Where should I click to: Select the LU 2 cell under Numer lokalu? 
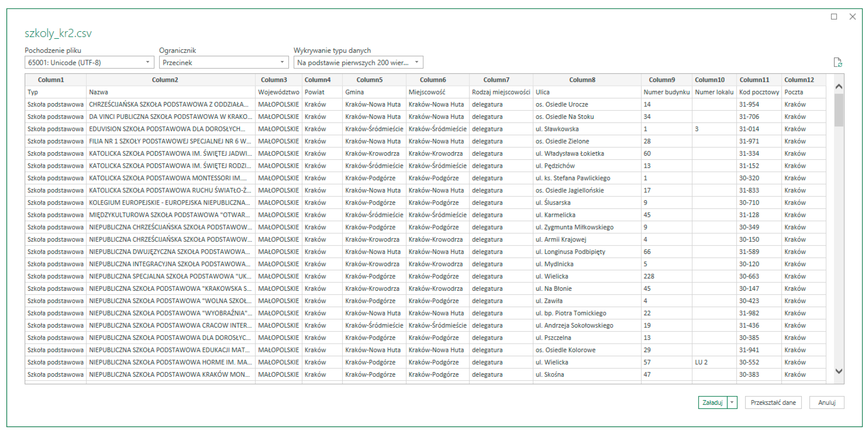click(x=701, y=362)
